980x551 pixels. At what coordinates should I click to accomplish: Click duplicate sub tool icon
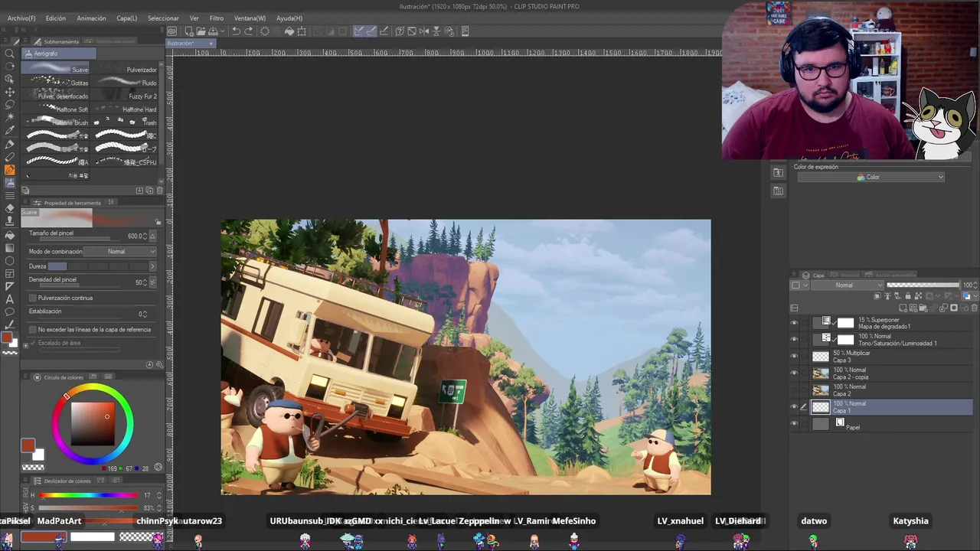tap(149, 191)
